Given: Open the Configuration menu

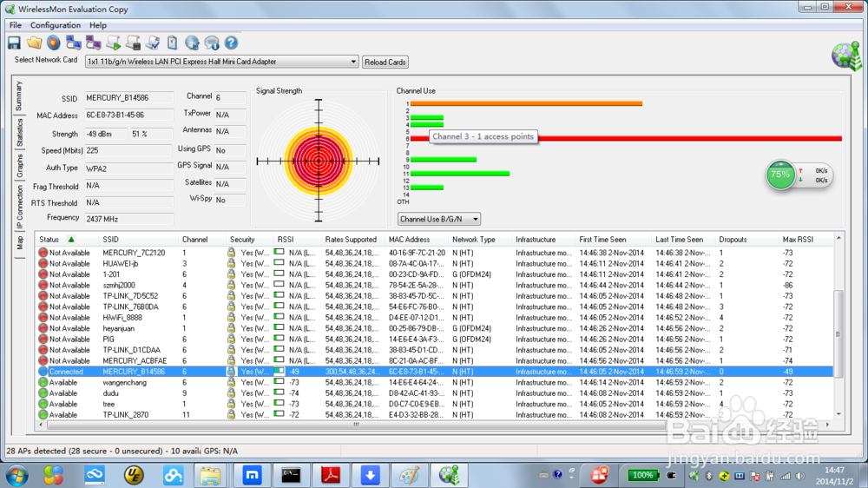Looking at the screenshot, I should [56, 25].
